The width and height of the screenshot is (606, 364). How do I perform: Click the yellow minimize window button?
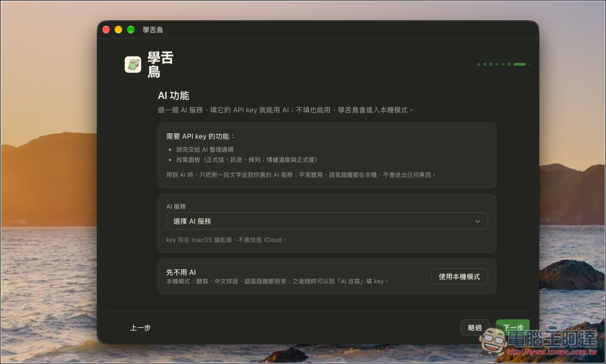(x=118, y=30)
